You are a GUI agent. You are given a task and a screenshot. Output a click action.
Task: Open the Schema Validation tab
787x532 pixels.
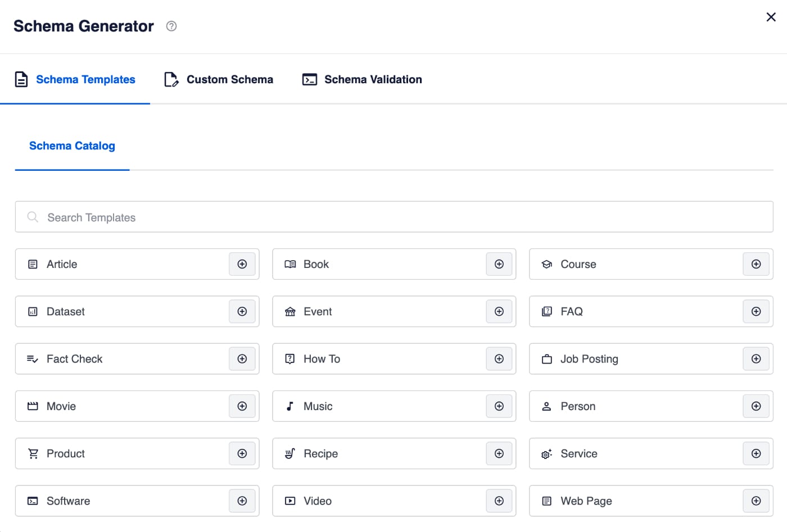[x=362, y=80]
